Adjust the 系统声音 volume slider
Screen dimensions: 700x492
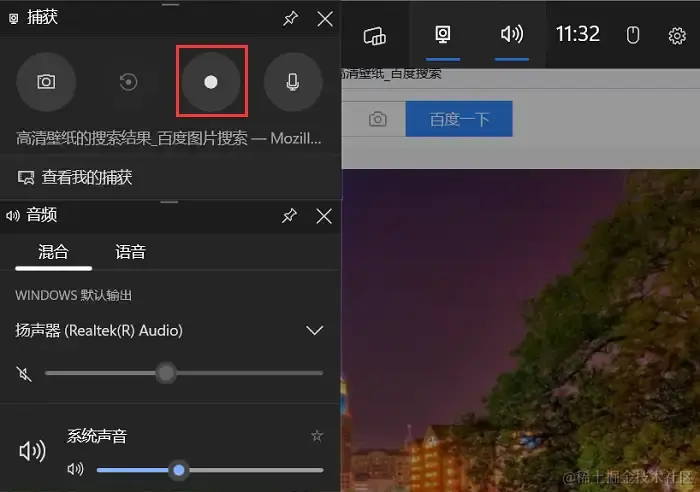coord(210,470)
